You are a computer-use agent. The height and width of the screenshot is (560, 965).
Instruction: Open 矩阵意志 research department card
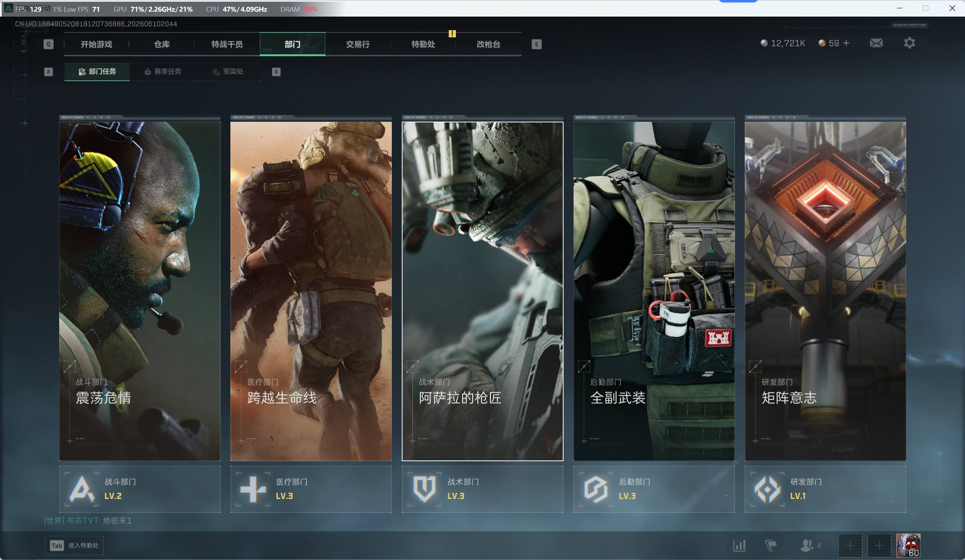(x=825, y=291)
